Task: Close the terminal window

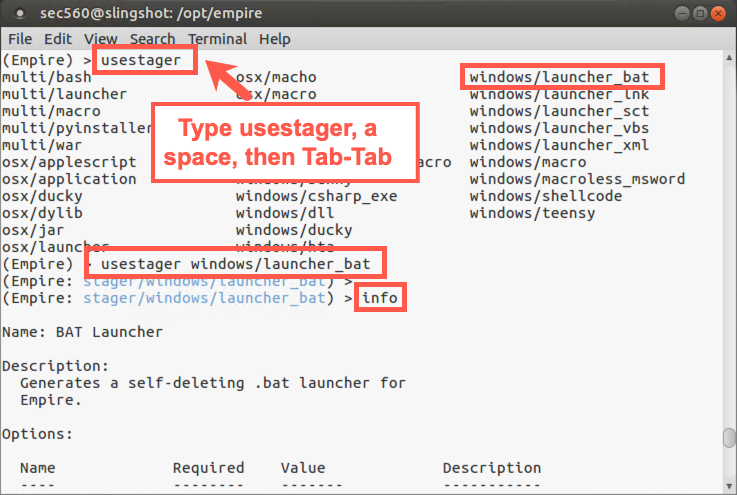Action: coord(718,13)
